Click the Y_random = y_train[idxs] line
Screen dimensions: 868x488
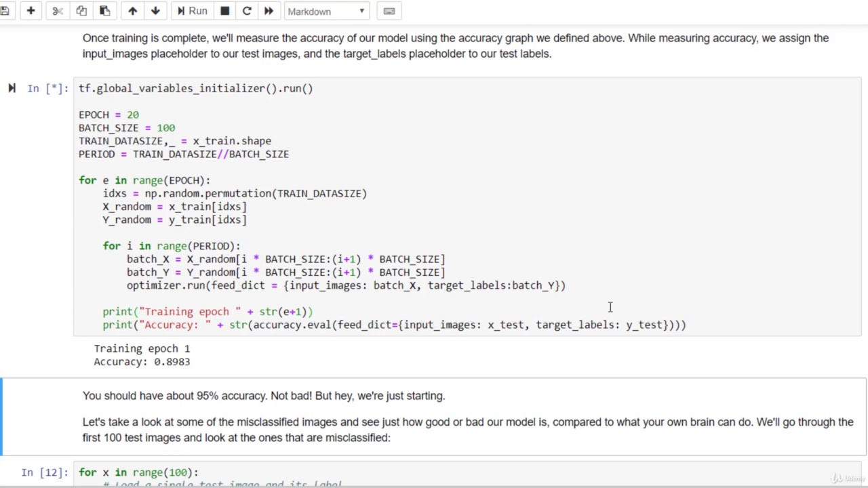click(175, 220)
